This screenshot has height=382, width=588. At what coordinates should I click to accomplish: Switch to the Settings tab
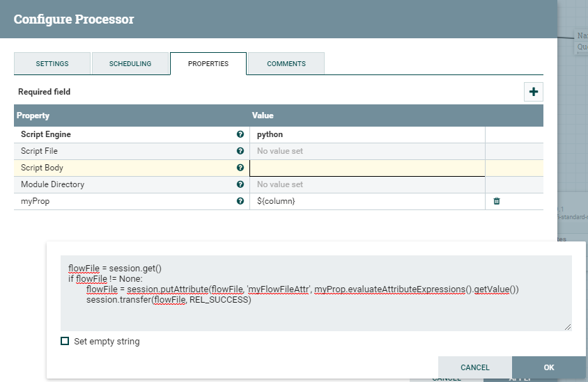(52, 63)
